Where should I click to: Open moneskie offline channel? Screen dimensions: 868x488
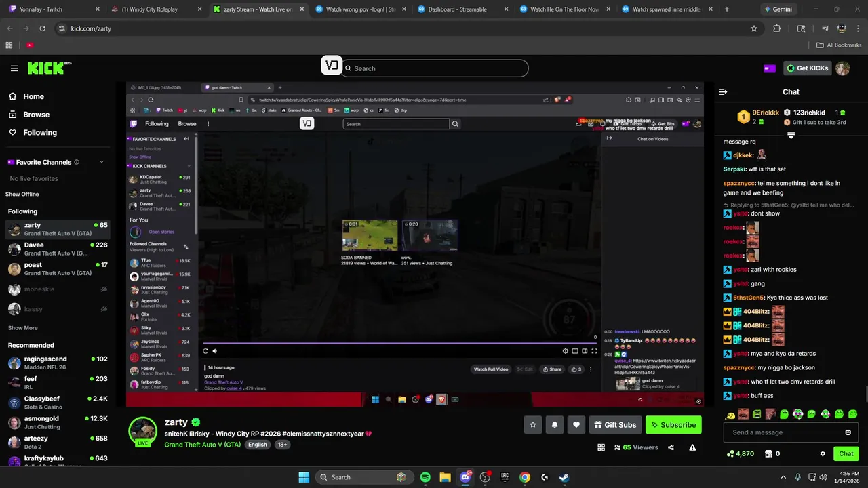[58, 289]
